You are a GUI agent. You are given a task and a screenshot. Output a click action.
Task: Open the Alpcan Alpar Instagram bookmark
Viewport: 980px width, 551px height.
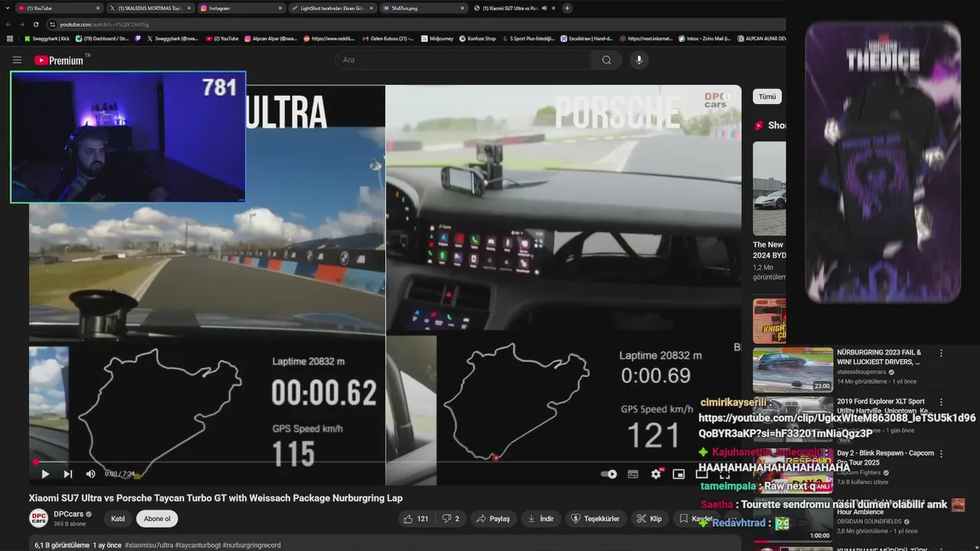pyautogui.click(x=271, y=38)
